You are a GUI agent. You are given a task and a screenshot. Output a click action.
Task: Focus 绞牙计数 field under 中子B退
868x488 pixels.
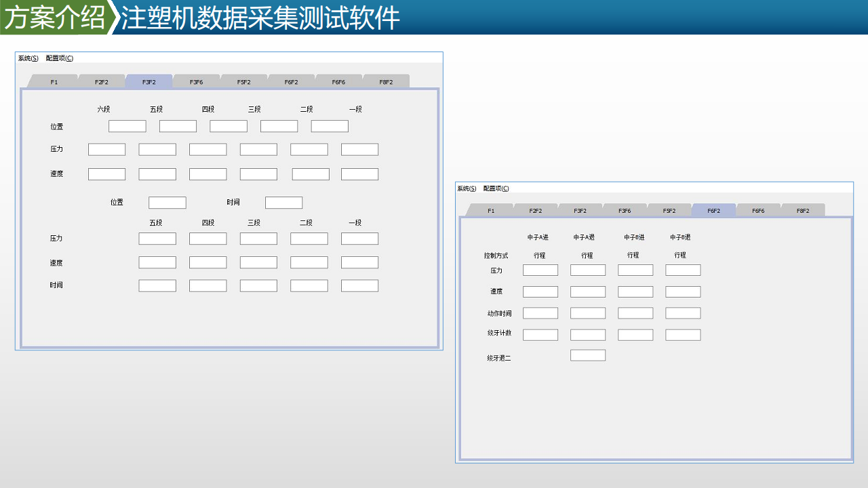683,335
